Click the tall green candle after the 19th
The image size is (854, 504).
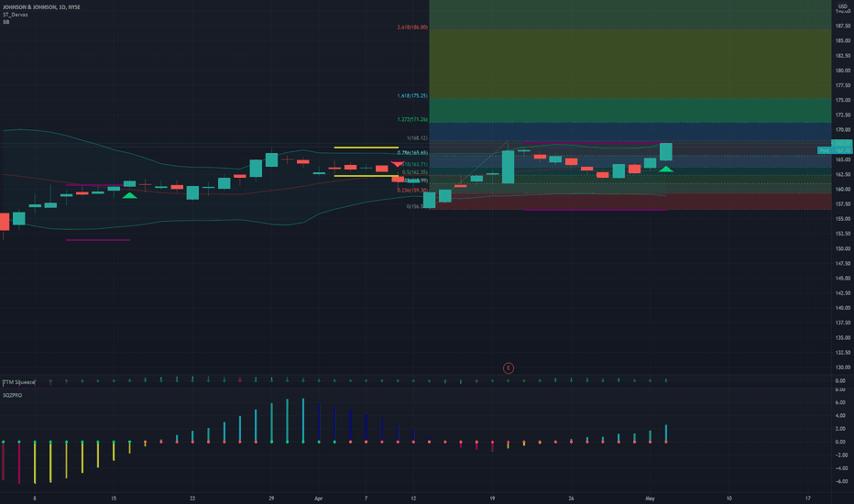point(508,167)
